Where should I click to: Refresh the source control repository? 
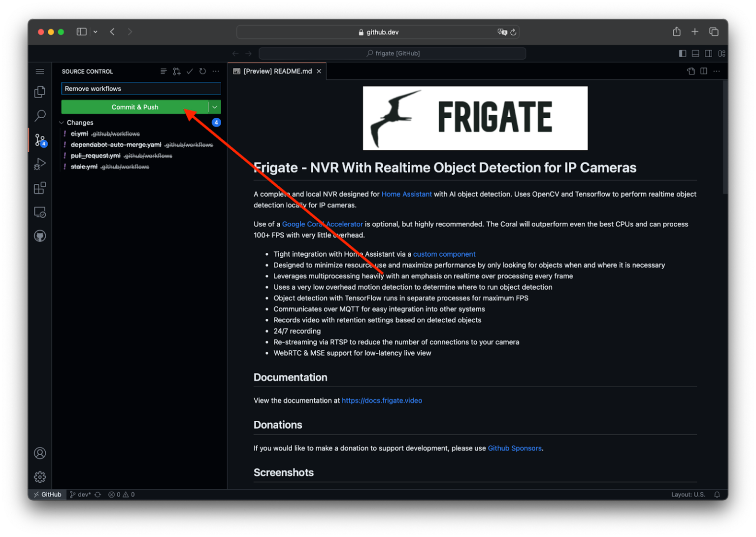click(202, 71)
